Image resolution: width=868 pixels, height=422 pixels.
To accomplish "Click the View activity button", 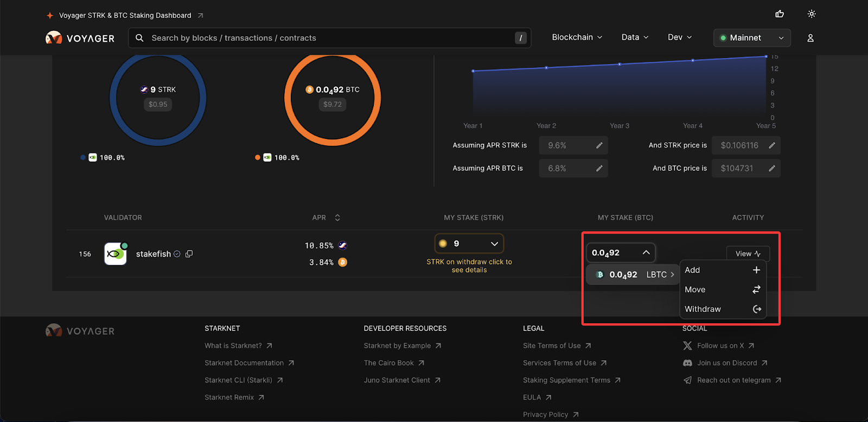I will click(748, 254).
